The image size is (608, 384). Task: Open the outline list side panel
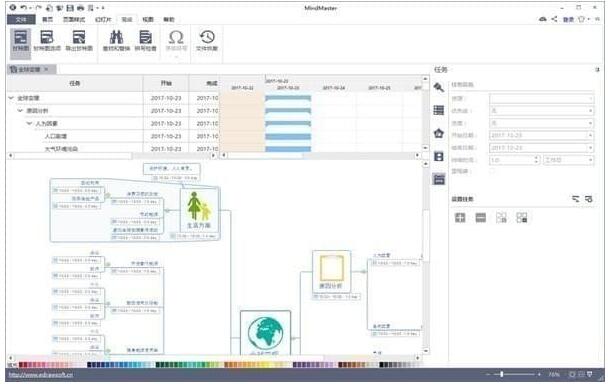pos(439,110)
